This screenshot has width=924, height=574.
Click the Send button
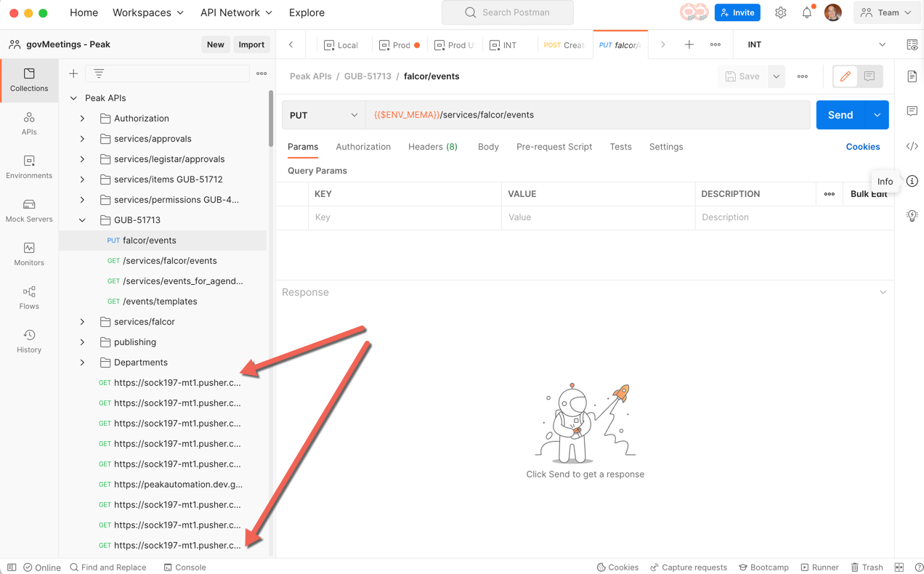[x=840, y=115]
